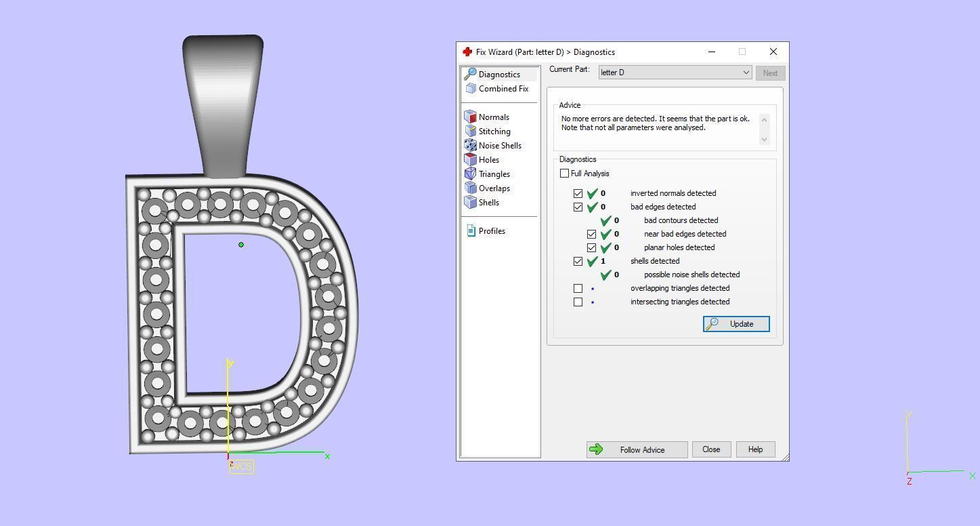The width and height of the screenshot is (980, 526).
Task: Toggle near bad edges detected checkbox
Action: tap(591, 234)
